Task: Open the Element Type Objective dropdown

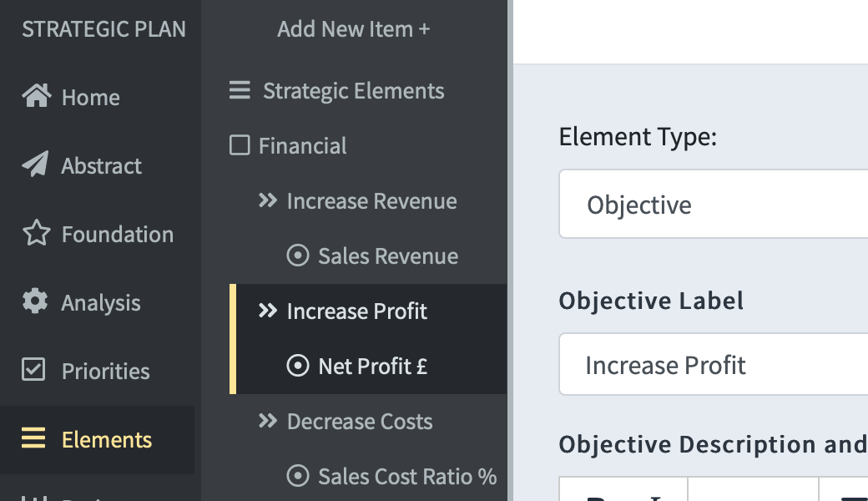Action: 714,205
